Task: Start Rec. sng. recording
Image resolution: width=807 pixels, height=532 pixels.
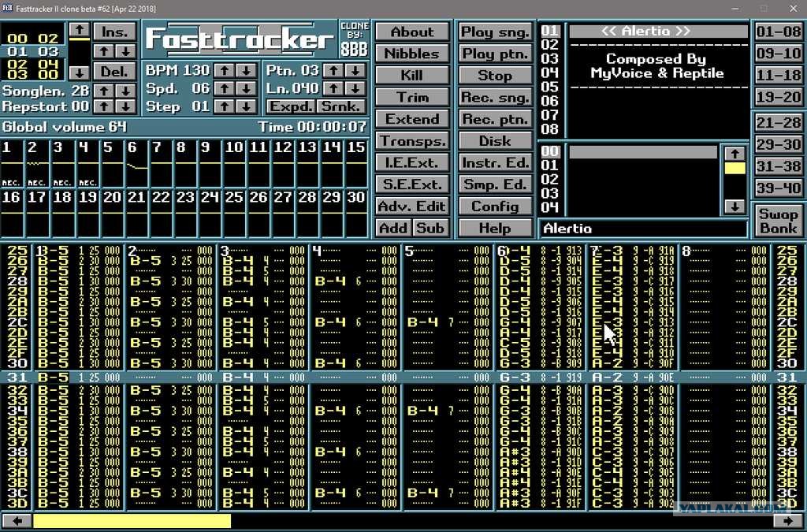Action: click(495, 97)
